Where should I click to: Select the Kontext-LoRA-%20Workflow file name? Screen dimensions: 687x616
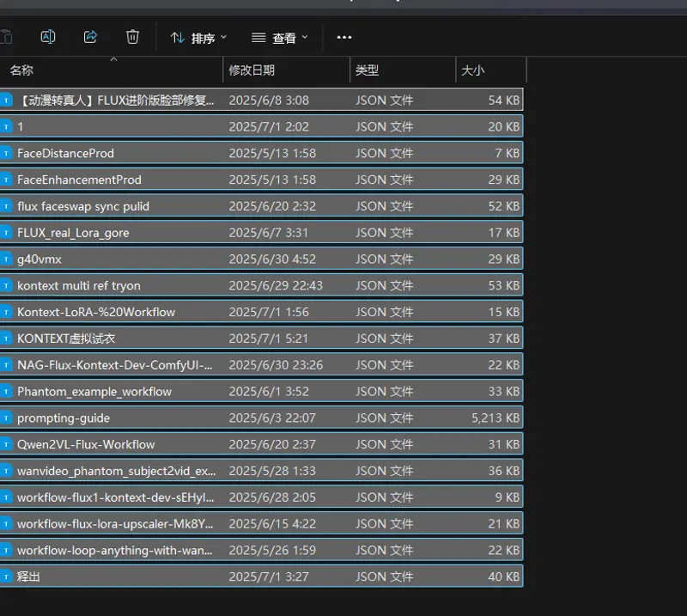click(x=96, y=312)
